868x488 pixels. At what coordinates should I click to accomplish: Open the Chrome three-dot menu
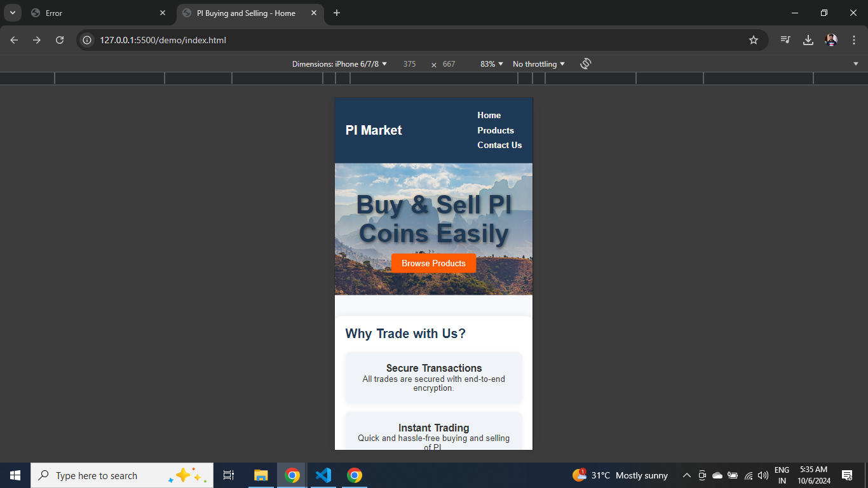854,40
